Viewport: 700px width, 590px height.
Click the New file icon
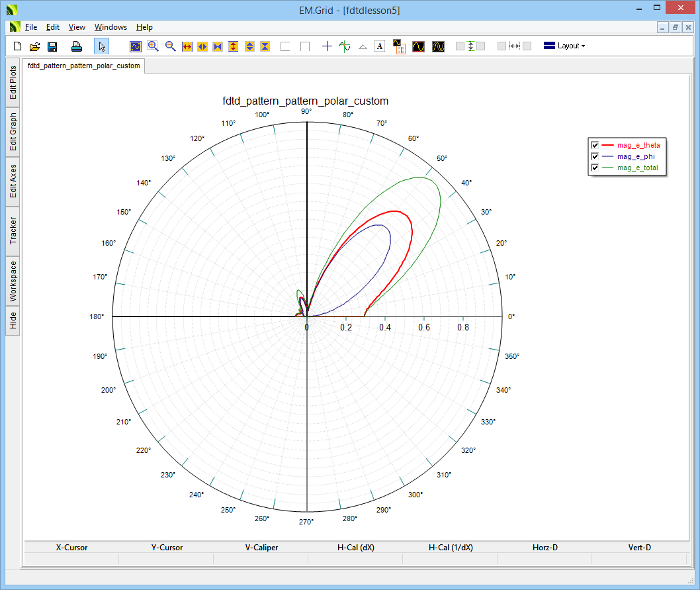(x=18, y=46)
